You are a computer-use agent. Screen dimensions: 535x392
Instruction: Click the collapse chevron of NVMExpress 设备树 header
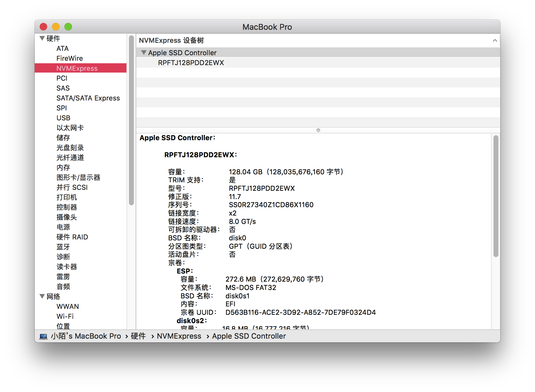coord(495,41)
